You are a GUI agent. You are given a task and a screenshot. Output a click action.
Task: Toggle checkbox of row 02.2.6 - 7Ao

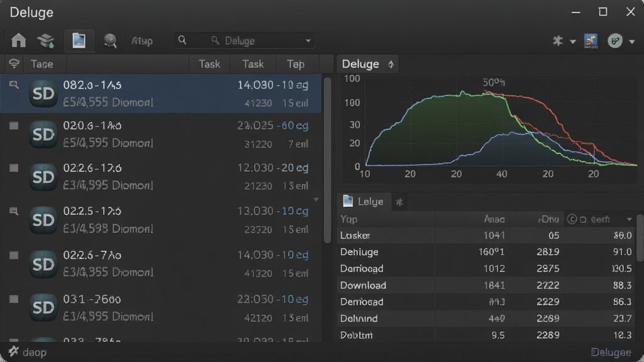(14, 255)
